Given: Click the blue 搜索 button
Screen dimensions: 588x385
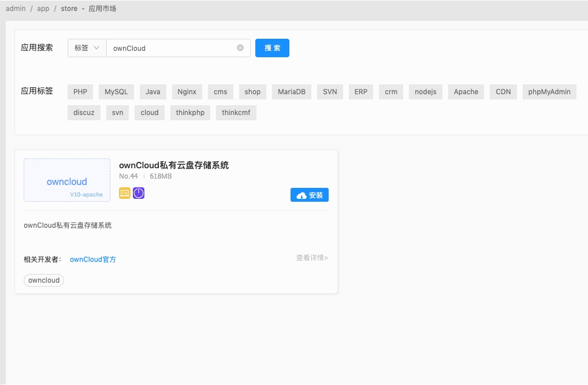Looking at the screenshot, I should tap(272, 48).
